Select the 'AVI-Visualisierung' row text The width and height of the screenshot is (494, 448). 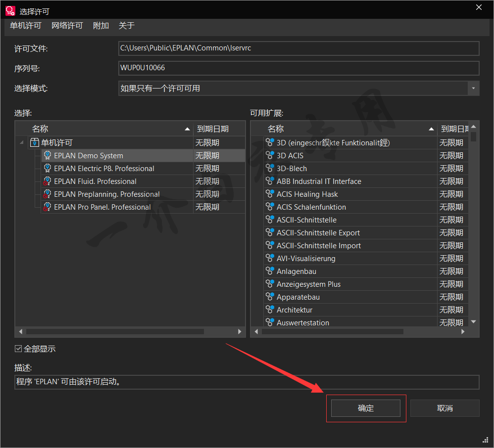(306, 259)
